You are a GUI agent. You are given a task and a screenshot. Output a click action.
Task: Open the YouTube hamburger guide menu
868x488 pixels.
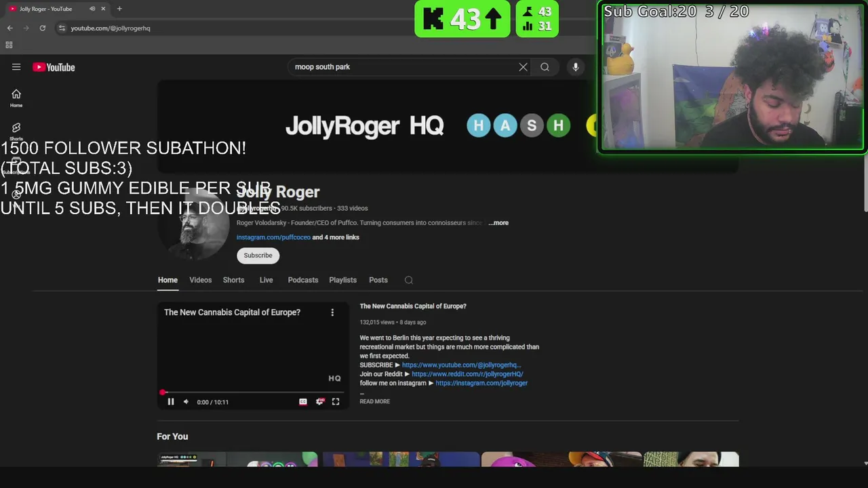(x=16, y=67)
